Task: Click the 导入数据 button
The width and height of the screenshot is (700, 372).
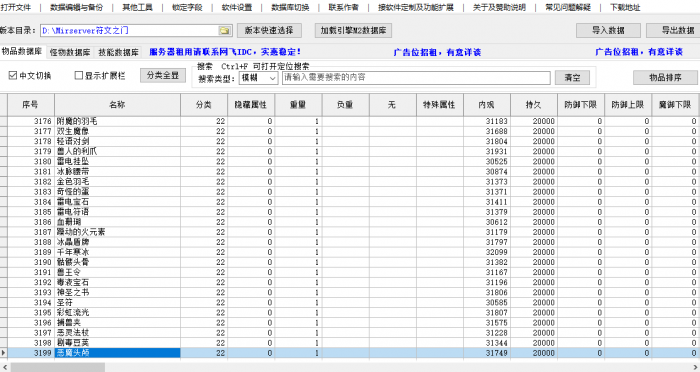Action: [608, 30]
